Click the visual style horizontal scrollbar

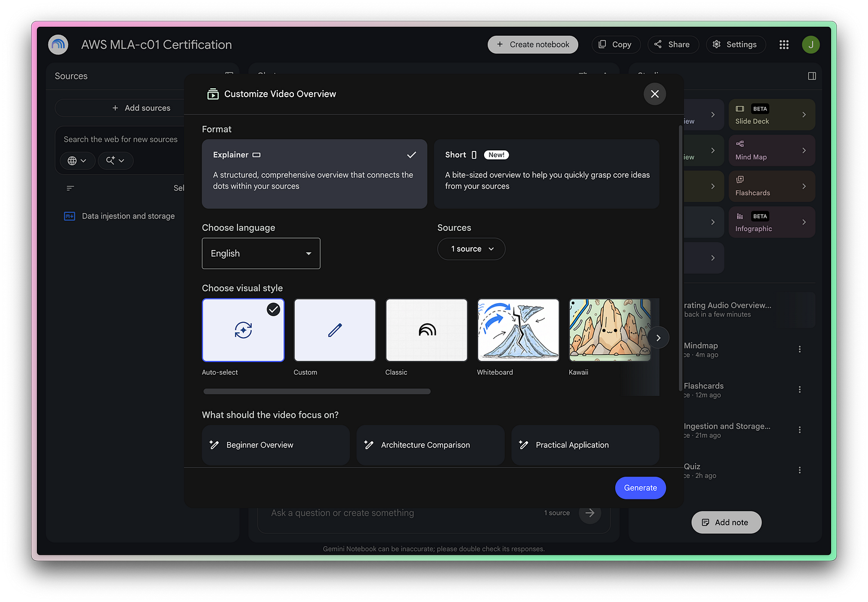(317, 392)
